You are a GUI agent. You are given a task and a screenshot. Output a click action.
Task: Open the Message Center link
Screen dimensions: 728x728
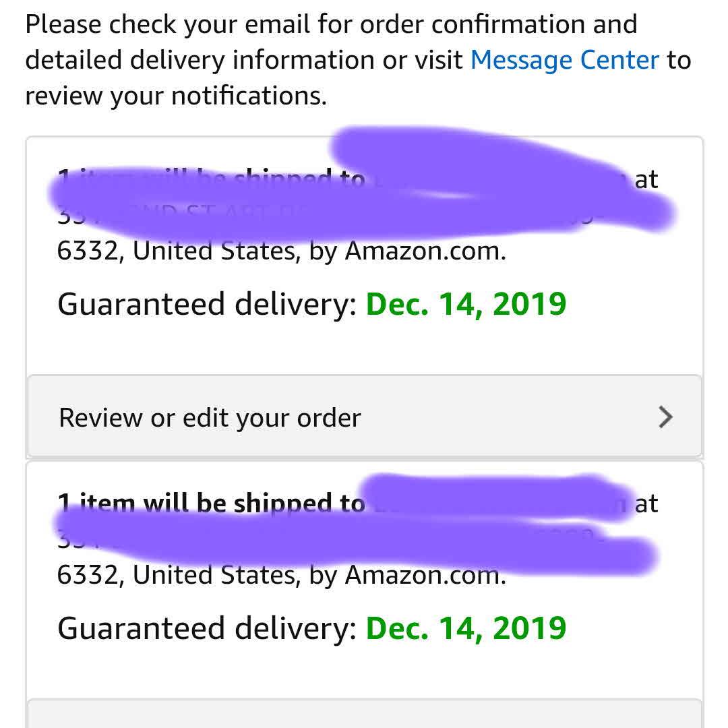tap(564, 61)
